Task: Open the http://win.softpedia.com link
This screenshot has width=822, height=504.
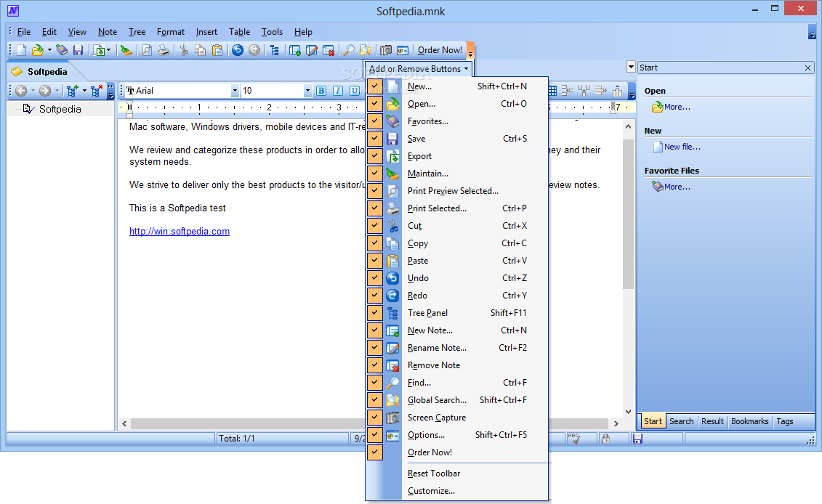Action: (x=180, y=231)
